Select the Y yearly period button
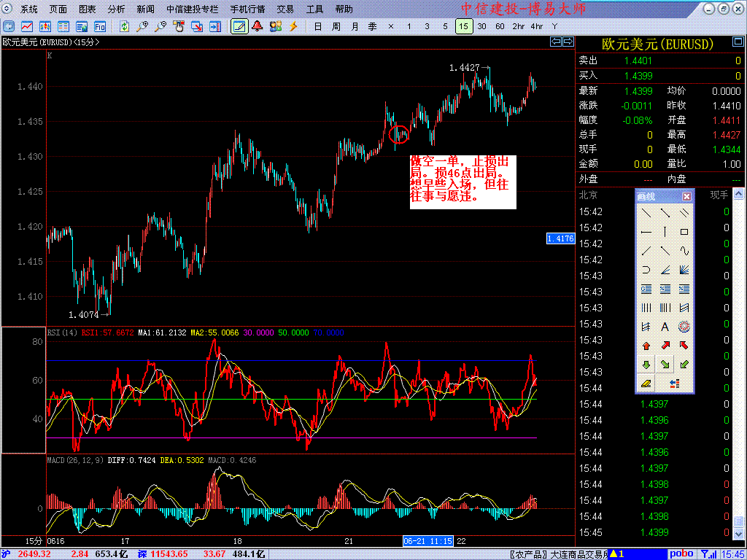Viewport: 747px width, 560px height. tap(554, 26)
